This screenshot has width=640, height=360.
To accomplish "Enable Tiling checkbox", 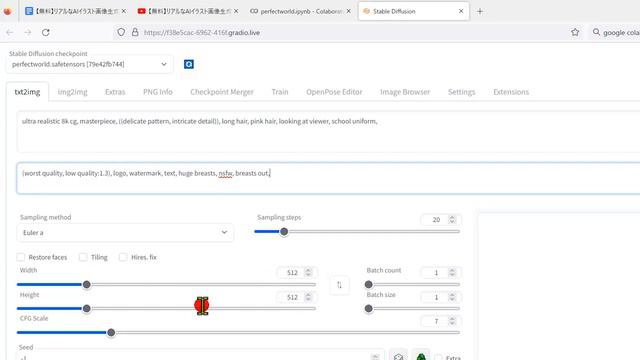I will pyautogui.click(x=83, y=257).
